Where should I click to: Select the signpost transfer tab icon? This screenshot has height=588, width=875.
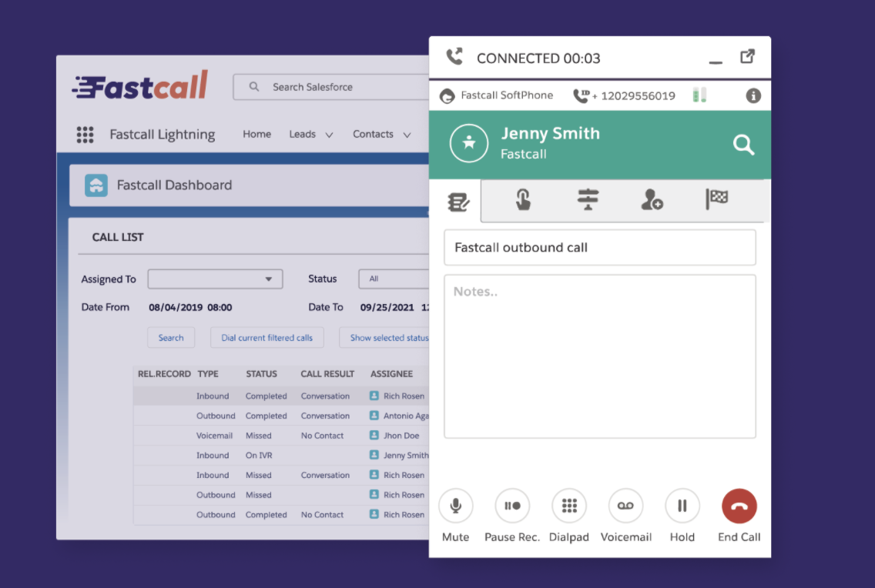(588, 199)
